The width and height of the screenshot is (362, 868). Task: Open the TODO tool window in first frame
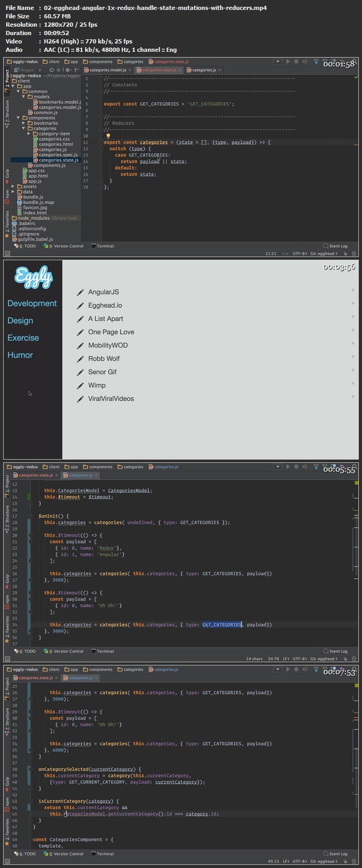pyautogui.click(x=25, y=246)
